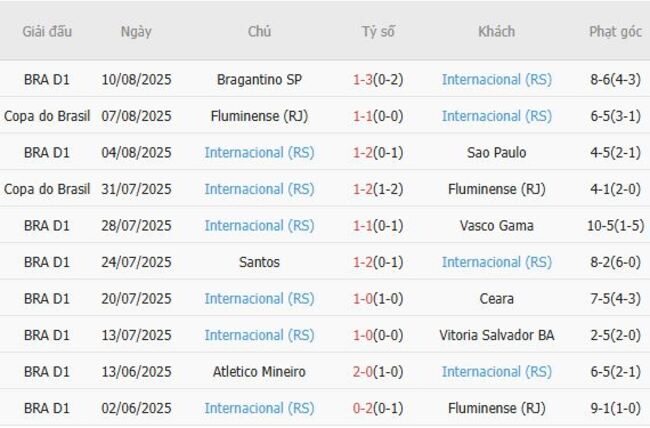Click the Bragantino SP team name
The width and height of the screenshot is (650, 428).
(259, 79)
